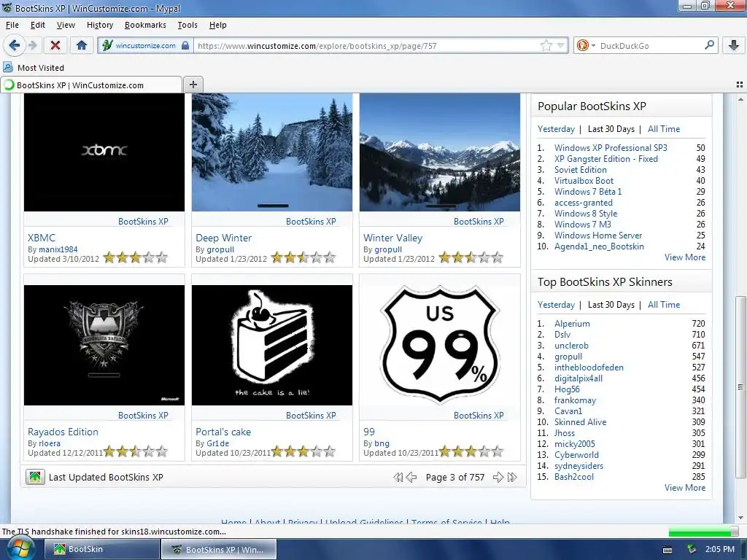Visit author Gr1de profile
This screenshot has width=747, height=560.
[x=217, y=443]
